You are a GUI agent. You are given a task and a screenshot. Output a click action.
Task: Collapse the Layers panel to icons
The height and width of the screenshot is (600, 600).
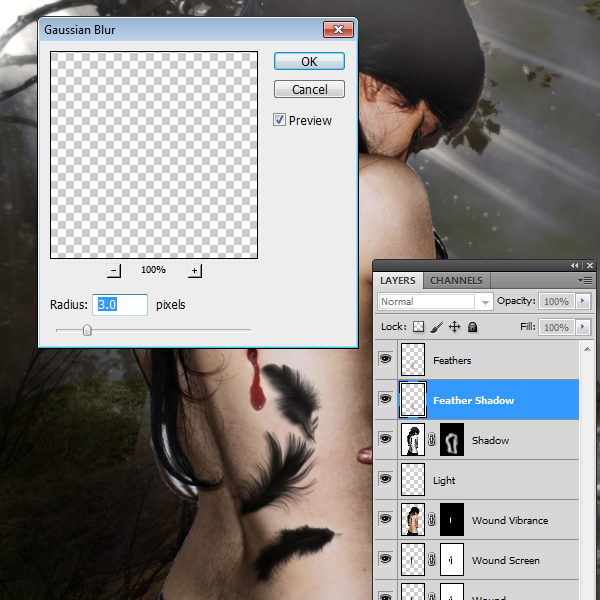point(574,265)
